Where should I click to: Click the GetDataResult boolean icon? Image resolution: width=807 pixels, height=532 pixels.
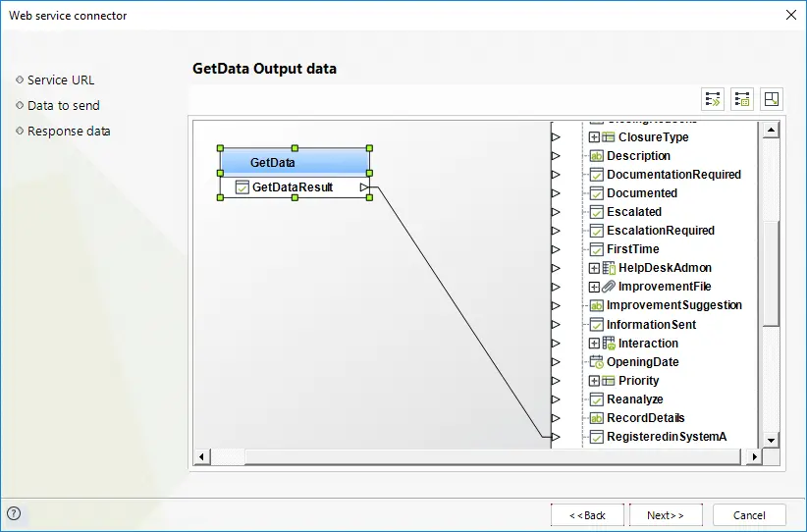(x=242, y=187)
